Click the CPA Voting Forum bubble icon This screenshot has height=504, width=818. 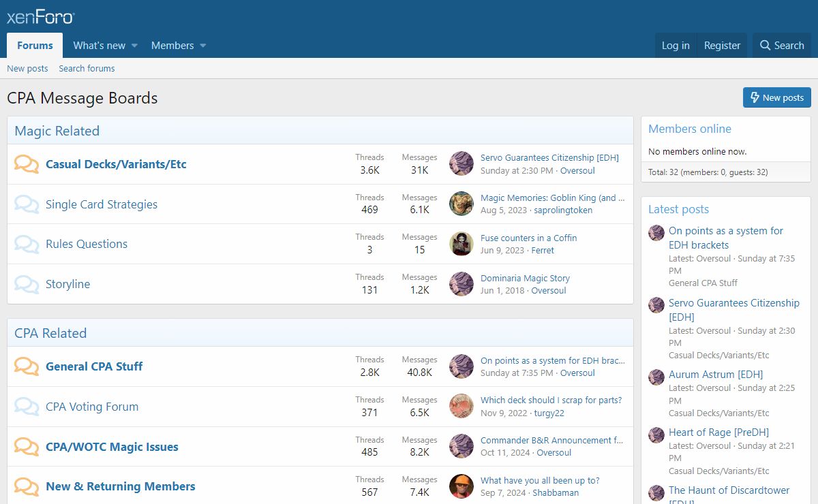coord(27,407)
